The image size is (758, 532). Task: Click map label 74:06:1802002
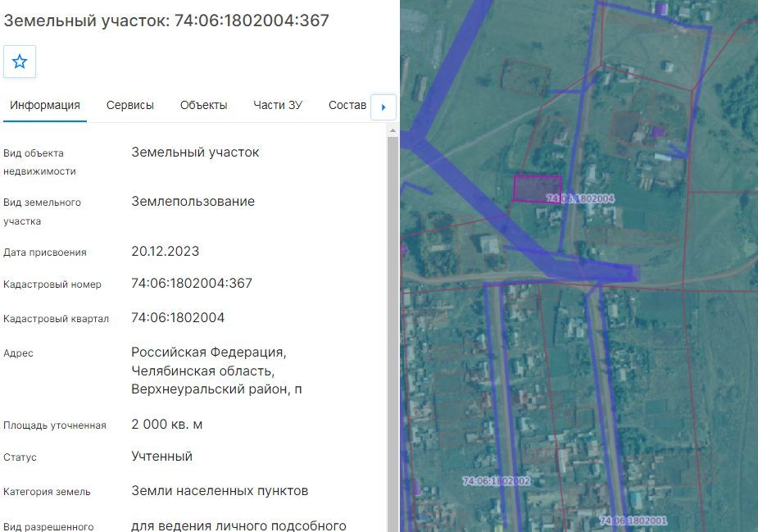pyautogui.click(x=497, y=480)
